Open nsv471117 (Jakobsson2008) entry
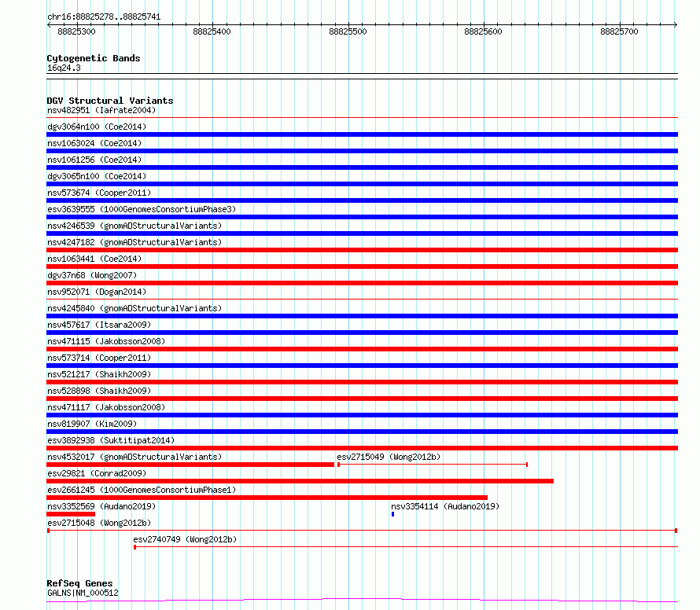Screen dimensions: 700x610 coord(106,407)
